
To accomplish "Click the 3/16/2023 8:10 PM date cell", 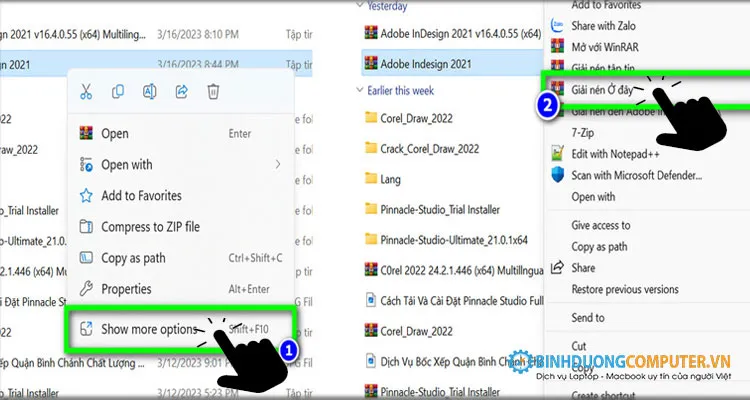I will tap(198, 34).
